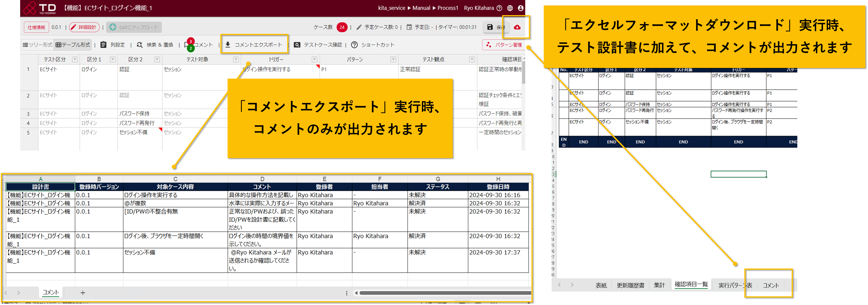The image size is (868, 305).
Task: Click the download arrow icon of コメントエクスポート
Action: click(228, 45)
